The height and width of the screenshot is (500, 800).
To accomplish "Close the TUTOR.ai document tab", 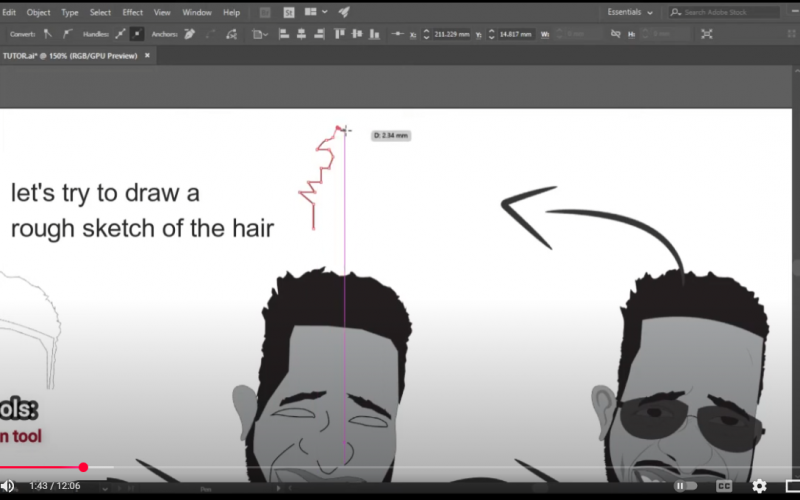I will click(147, 55).
